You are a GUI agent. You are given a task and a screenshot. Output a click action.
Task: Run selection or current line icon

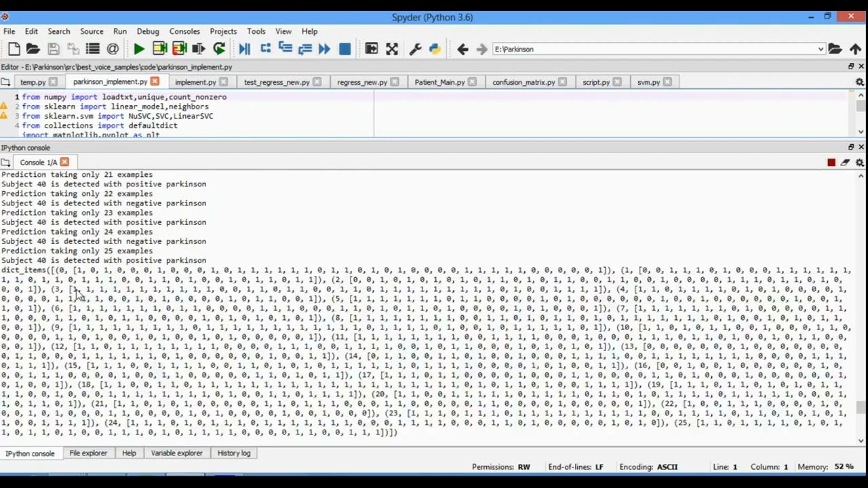pyautogui.click(x=199, y=49)
